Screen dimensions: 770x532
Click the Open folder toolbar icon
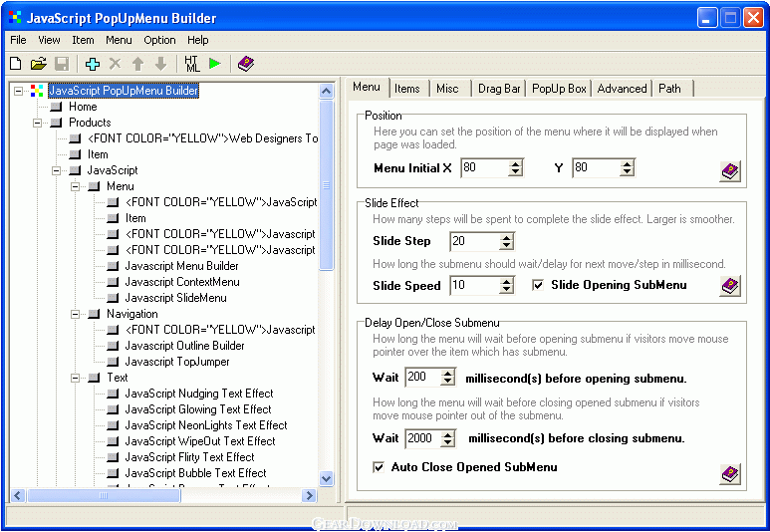point(38,64)
